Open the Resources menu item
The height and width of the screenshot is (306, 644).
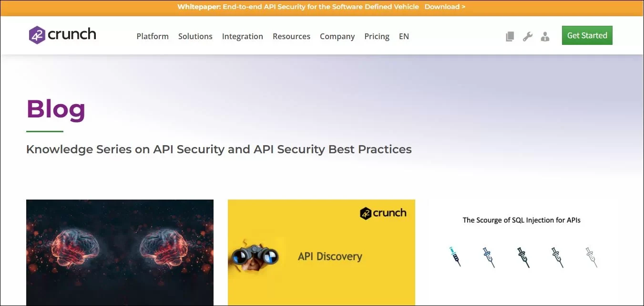(x=291, y=36)
